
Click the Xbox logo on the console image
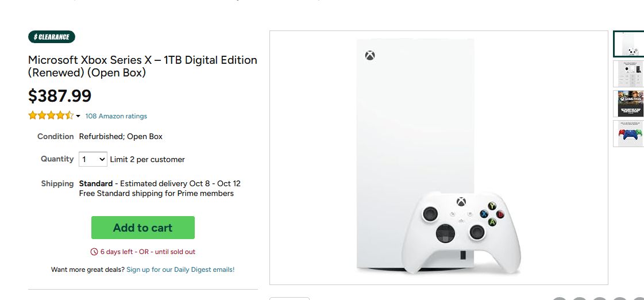369,56
